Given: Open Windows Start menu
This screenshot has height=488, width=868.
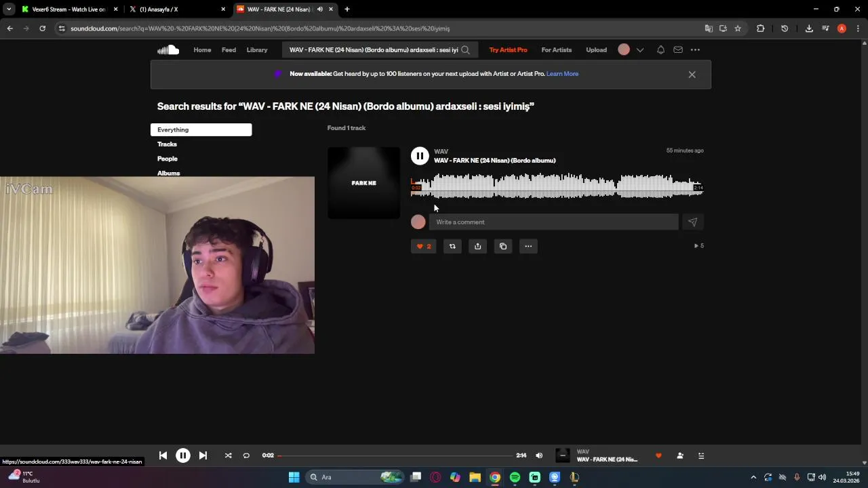Looking at the screenshot, I should coord(294,477).
